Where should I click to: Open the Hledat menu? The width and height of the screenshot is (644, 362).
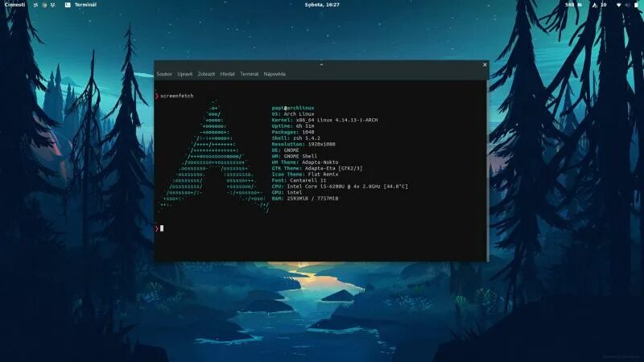pyautogui.click(x=227, y=74)
